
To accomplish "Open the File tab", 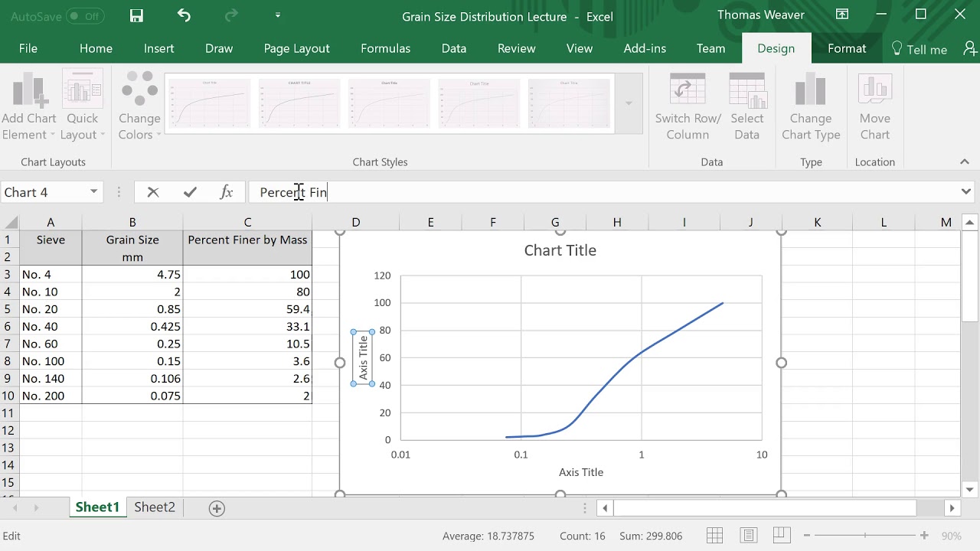I will pos(28,48).
